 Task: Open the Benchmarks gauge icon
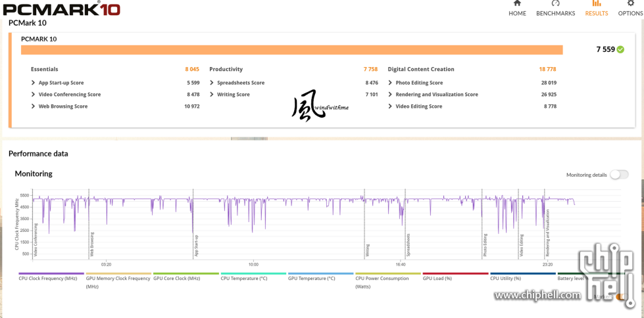(555, 3)
